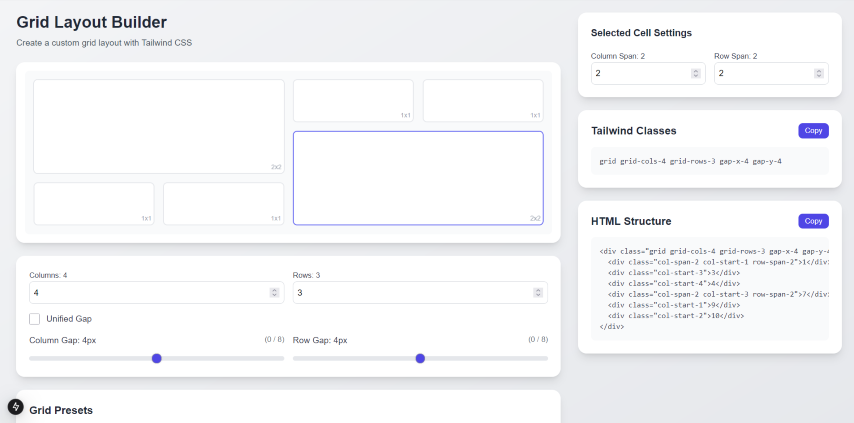Select the top-right 1x1 grid cell

483,100
